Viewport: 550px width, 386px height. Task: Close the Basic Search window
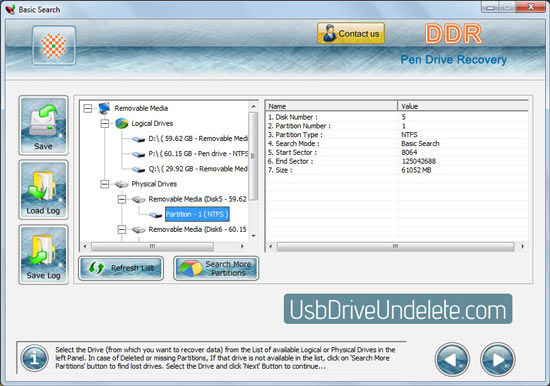point(531,7)
